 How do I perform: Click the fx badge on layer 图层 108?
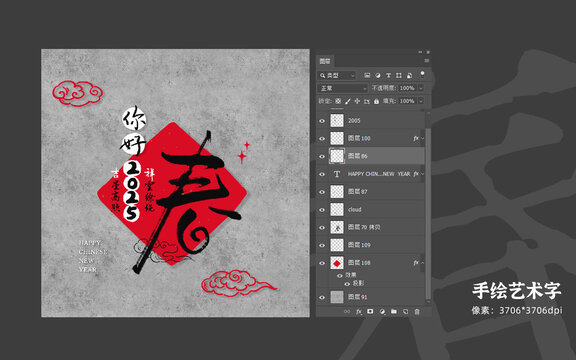416,263
